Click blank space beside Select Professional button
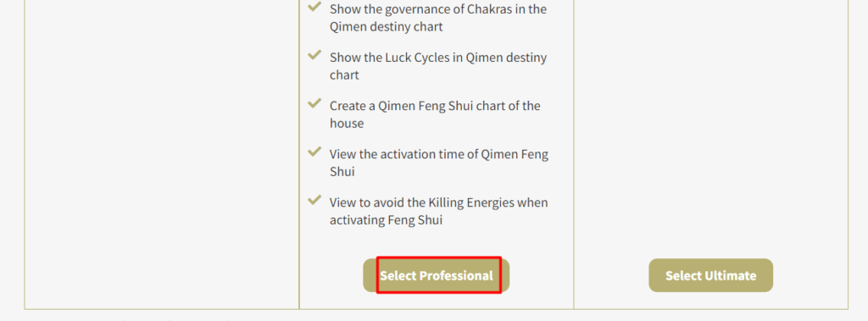The height and width of the screenshot is (321, 868). (x=542, y=275)
